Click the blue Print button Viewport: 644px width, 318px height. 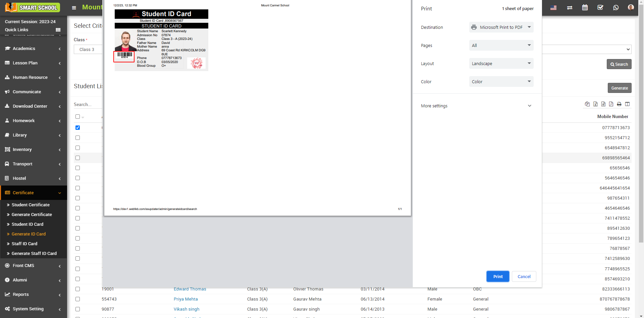point(498,276)
